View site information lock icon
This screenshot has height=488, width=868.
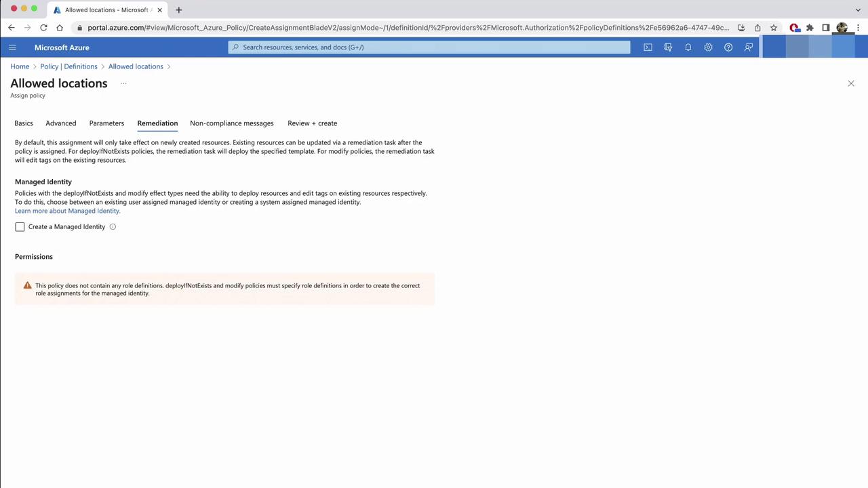click(79, 28)
